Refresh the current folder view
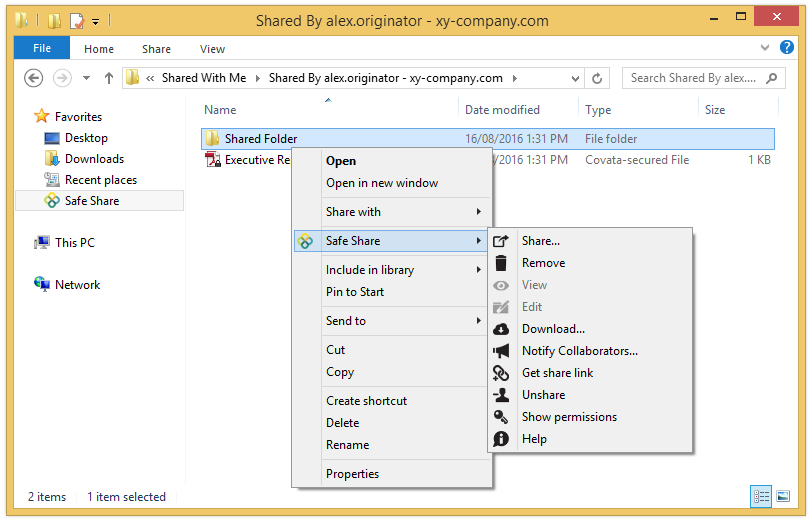811x522 pixels. pos(598,78)
